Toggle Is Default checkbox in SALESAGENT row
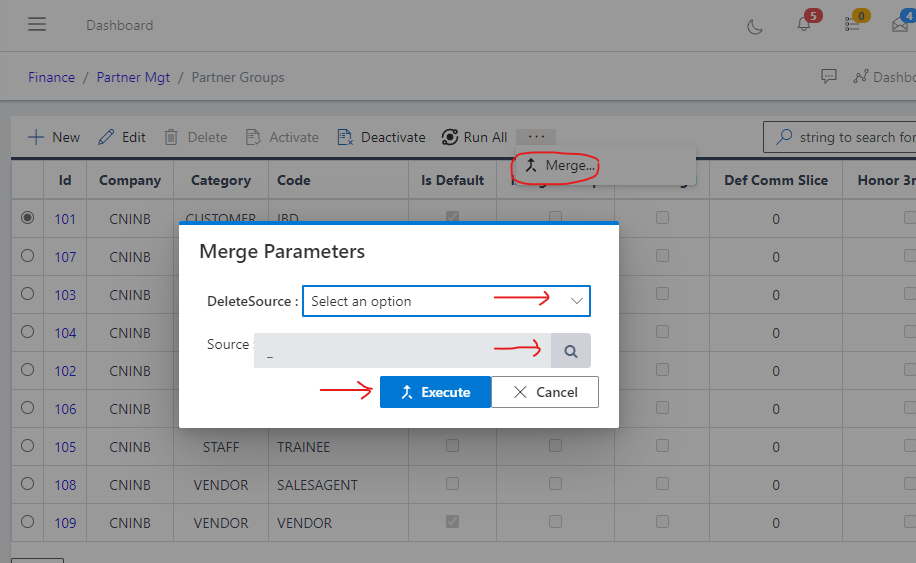The image size is (916, 563). point(452,484)
